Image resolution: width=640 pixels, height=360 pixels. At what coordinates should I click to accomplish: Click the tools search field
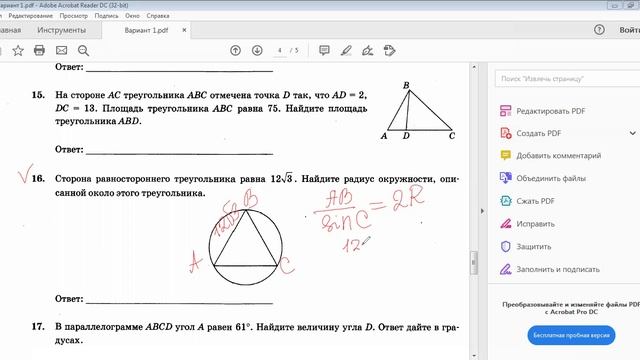pos(567,78)
